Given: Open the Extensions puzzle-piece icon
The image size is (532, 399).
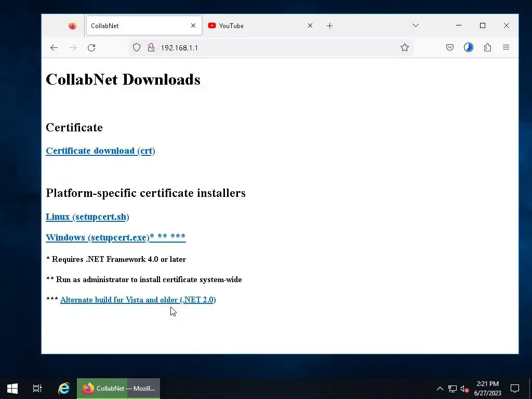Looking at the screenshot, I should (487, 47).
